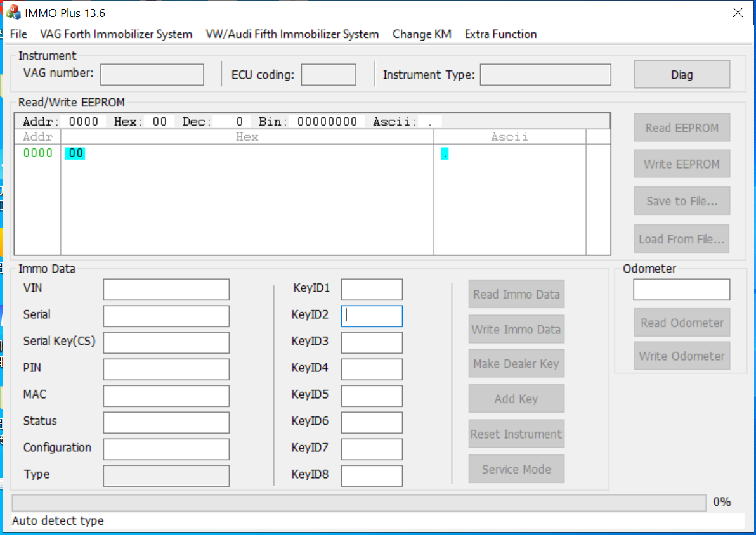This screenshot has width=756, height=535.
Task: Open the Change KM menu
Action: click(422, 34)
